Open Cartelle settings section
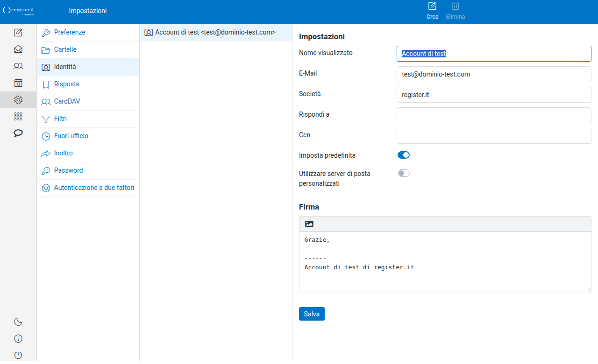 pyautogui.click(x=88, y=50)
